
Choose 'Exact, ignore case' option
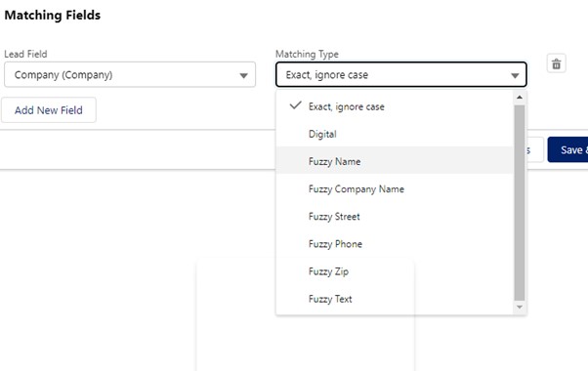click(395, 106)
